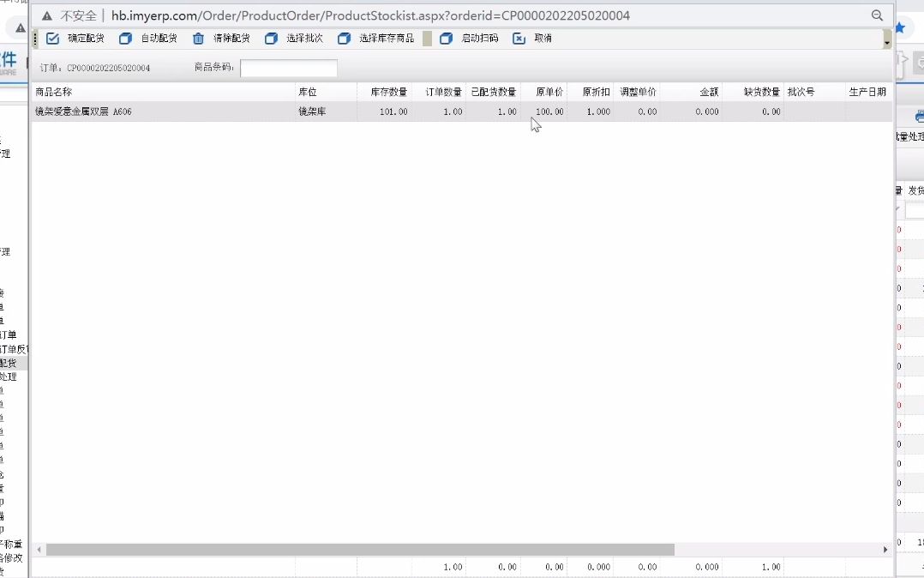Click the 确定配货 confirm allocation checkmark icon
The width and height of the screenshot is (924, 578).
(x=52, y=38)
